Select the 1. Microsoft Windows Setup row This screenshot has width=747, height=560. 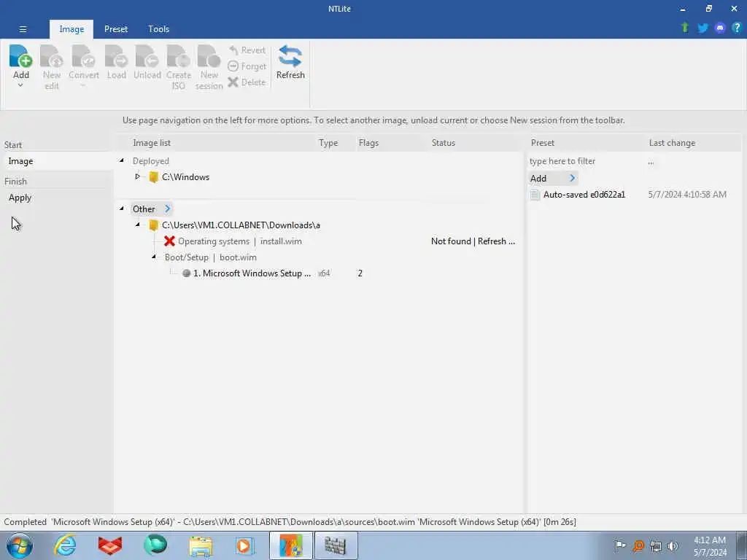tap(252, 273)
